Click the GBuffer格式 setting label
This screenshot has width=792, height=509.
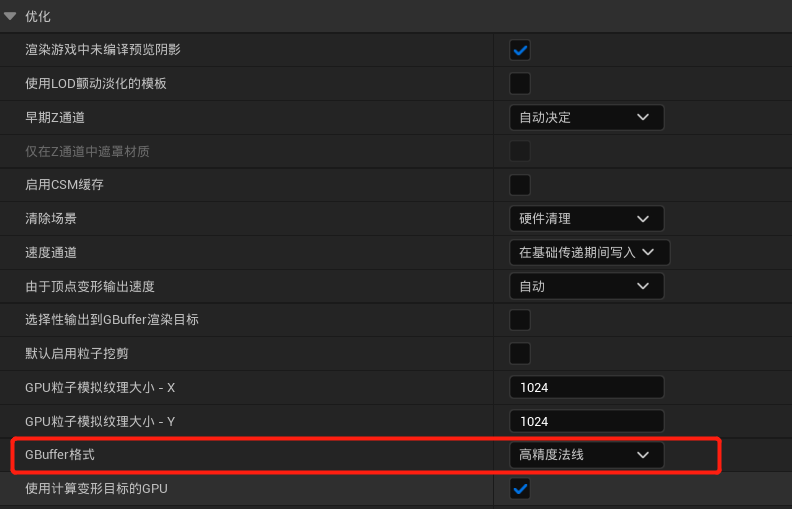tap(61, 455)
